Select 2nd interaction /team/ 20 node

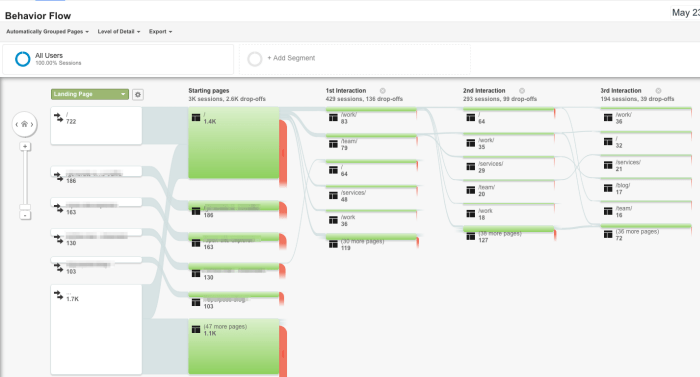click(509, 189)
